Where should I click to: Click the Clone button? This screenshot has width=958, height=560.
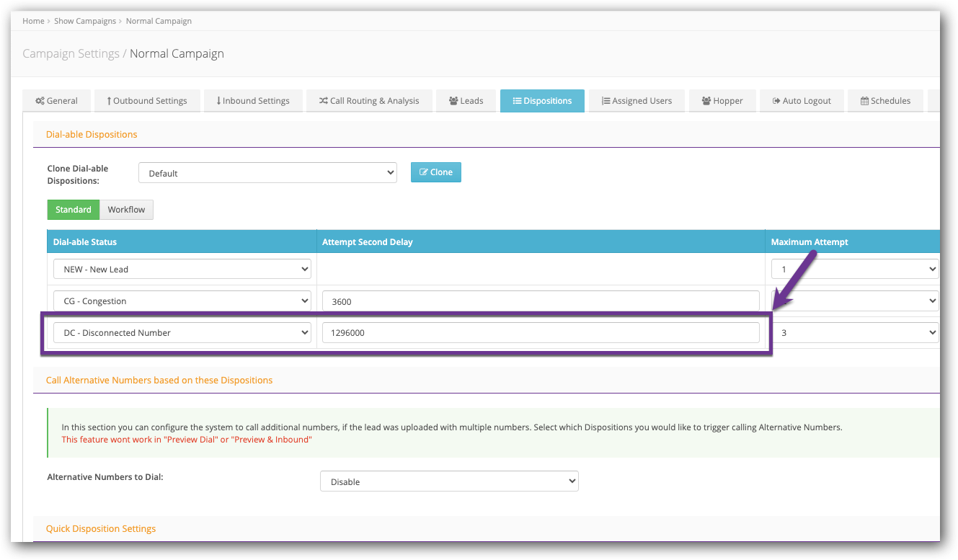436,172
